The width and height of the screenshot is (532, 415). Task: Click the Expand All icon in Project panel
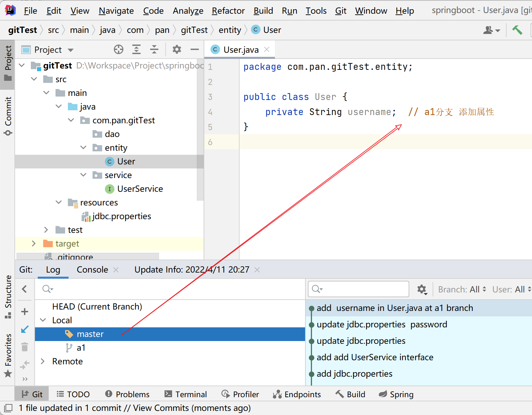click(x=136, y=50)
